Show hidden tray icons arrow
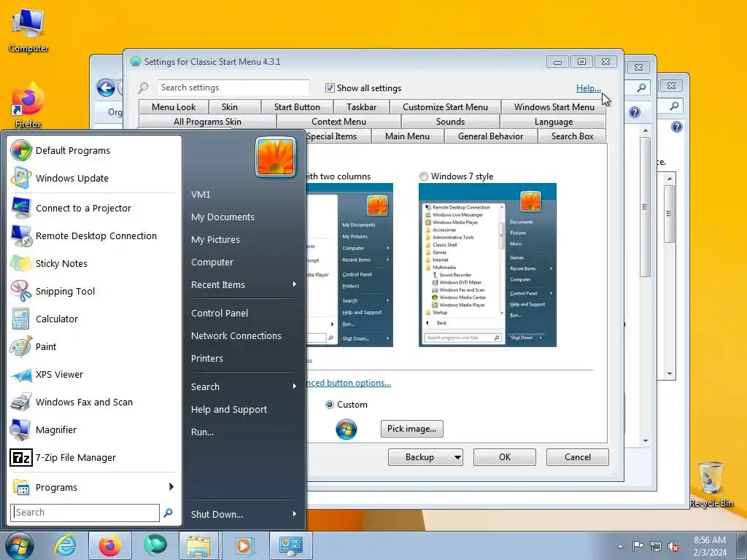The height and width of the screenshot is (560, 747). pyautogui.click(x=620, y=546)
